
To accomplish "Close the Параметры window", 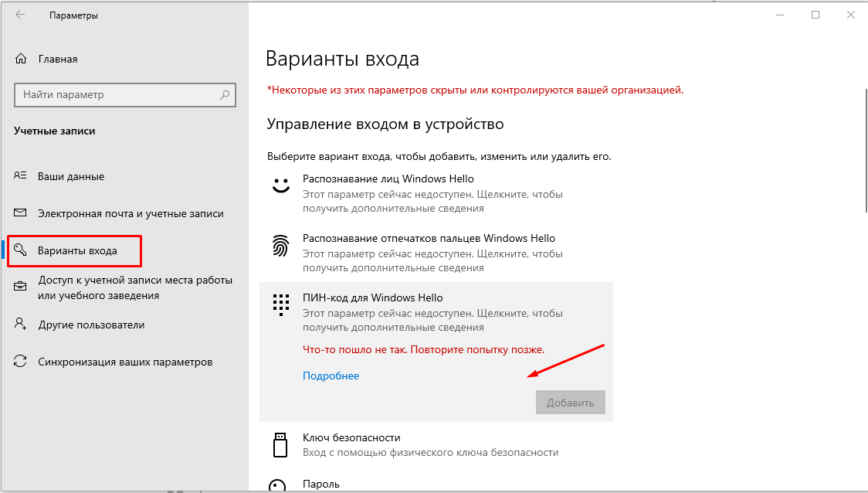I will [851, 15].
